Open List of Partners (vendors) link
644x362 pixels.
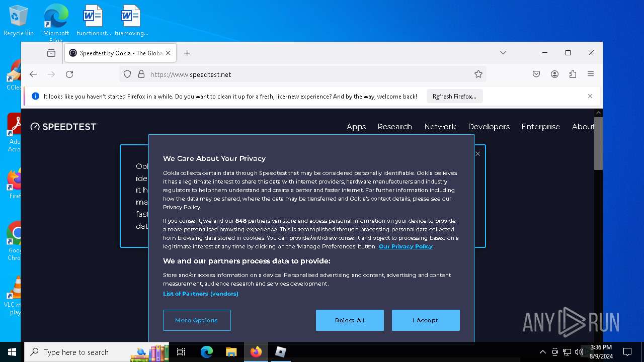click(x=201, y=294)
